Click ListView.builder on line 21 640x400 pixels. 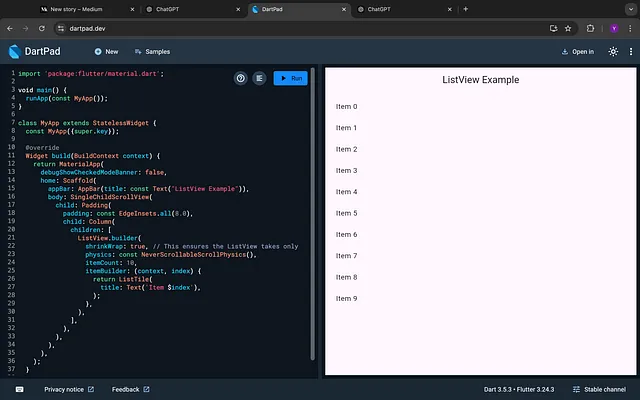[x=108, y=238]
